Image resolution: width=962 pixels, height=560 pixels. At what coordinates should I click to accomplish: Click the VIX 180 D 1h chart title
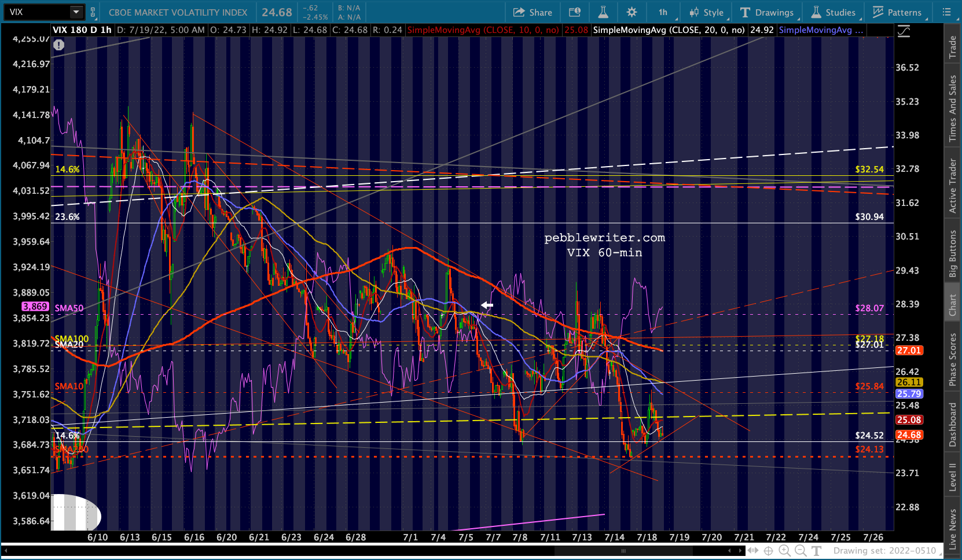point(82,30)
